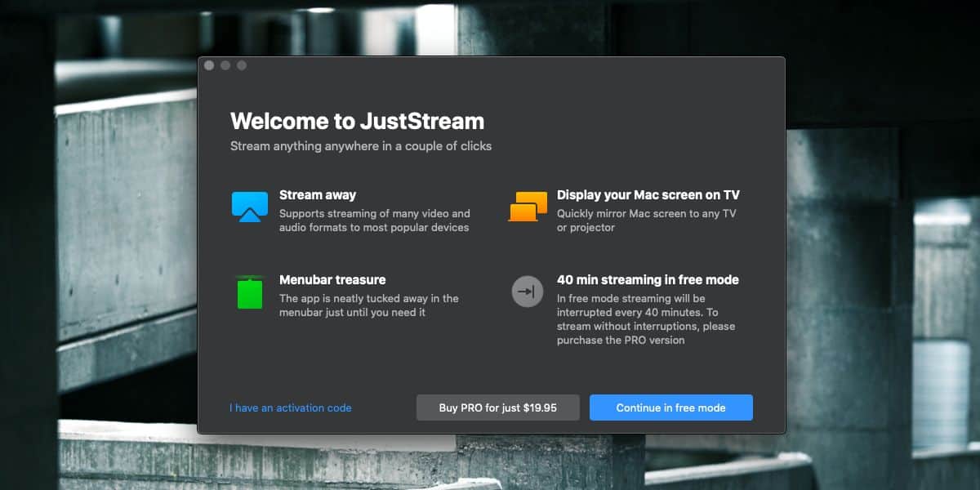Click the 'Supports streaming of many video' description
This screenshot has width=980, height=490.
pos(375,220)
